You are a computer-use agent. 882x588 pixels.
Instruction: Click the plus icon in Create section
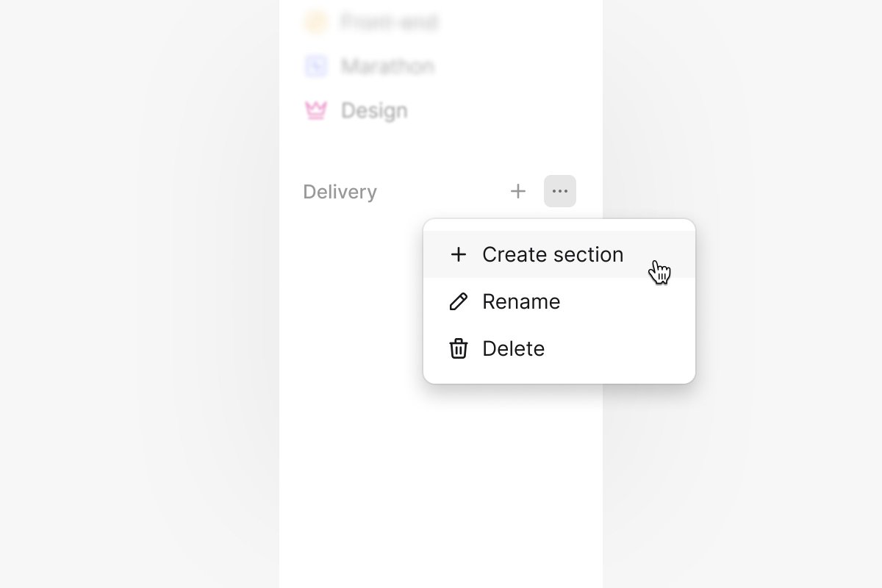pyautogui.click(x=459, y=254)
